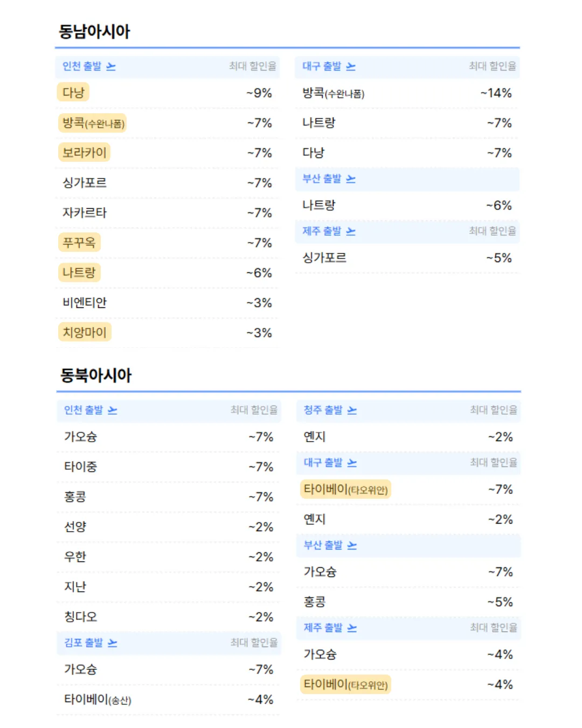582x728 pixels.
Task: Open the 김포 출발 section header
Action: (169, 643)
